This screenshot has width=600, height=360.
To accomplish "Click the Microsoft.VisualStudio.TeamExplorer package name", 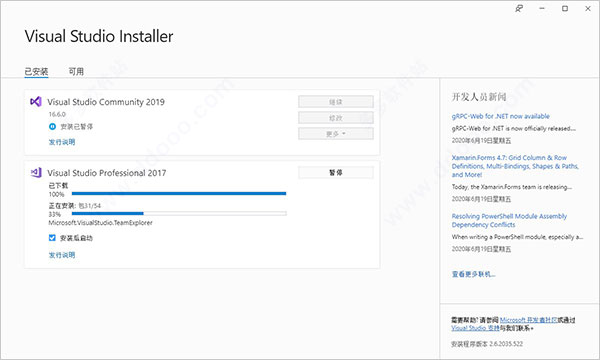I will (100, 223).
